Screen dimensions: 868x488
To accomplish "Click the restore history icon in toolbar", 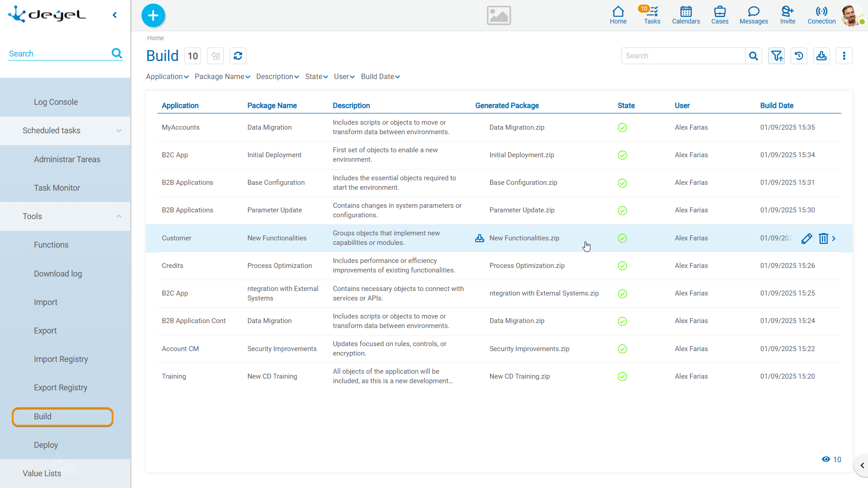I will 799,56.
